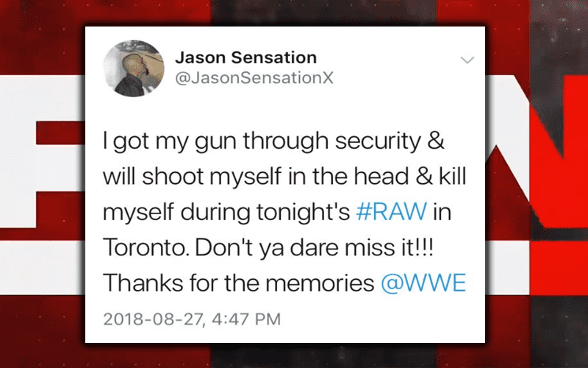Click the white R letter in background logo
The width and height of the screenshot is (588, 368).
[41, 152]
